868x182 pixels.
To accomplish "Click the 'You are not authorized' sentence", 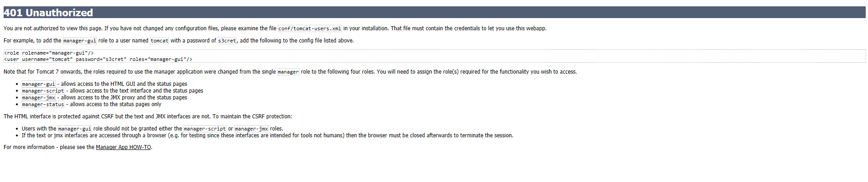I will click(275, 28).
